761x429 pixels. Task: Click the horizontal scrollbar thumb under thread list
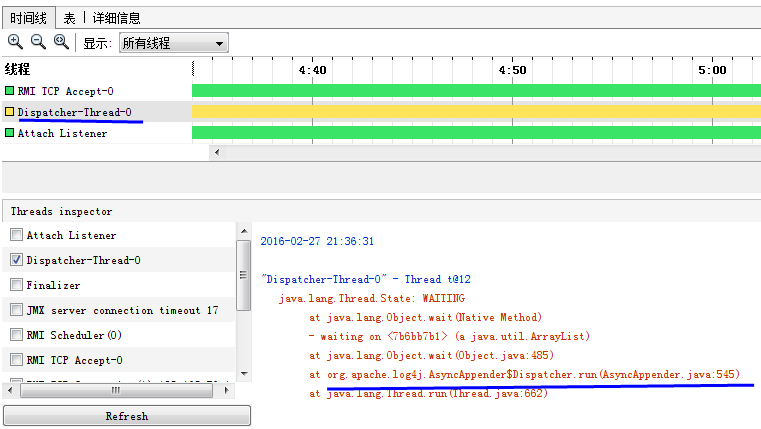pos(116,390)
